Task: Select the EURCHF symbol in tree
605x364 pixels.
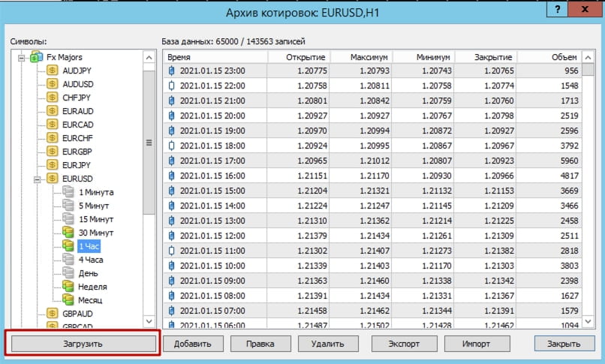Action: 77,138
